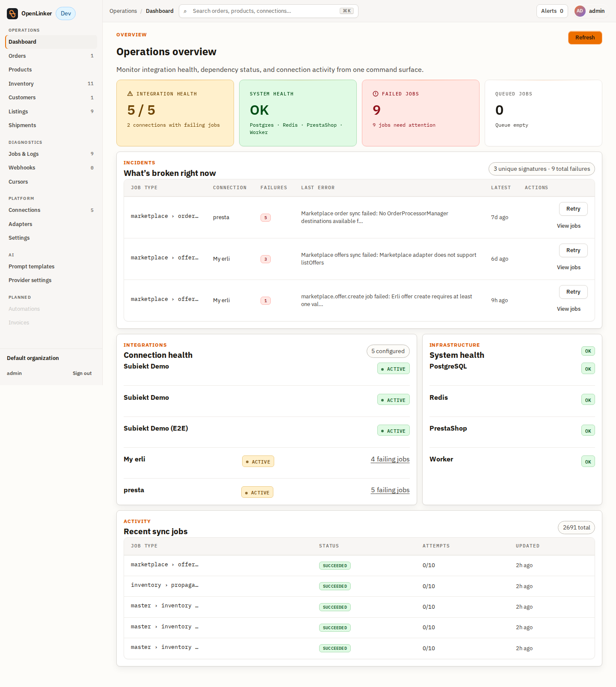
Task: View jobs for listOffers failure
Action: [x=569, y=268]
